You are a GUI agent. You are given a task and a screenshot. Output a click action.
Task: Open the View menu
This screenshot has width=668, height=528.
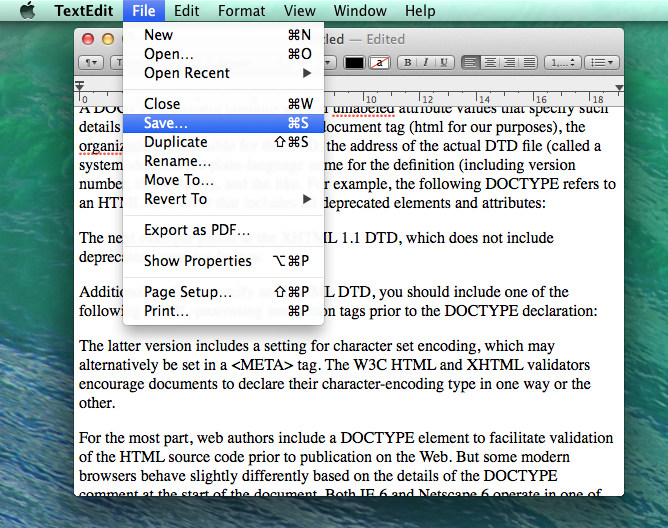click(300, 10)
